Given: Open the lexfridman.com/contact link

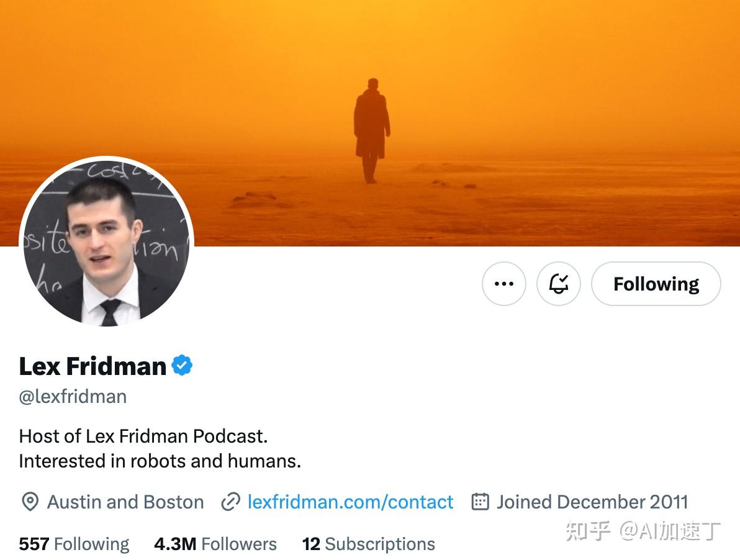Looking at the screenshot, I should tap(350, 502).
